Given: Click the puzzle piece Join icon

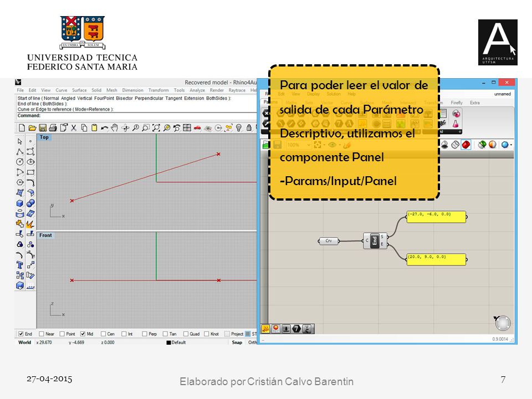Looking at the screenshot, I should click(x=20, y=224).
